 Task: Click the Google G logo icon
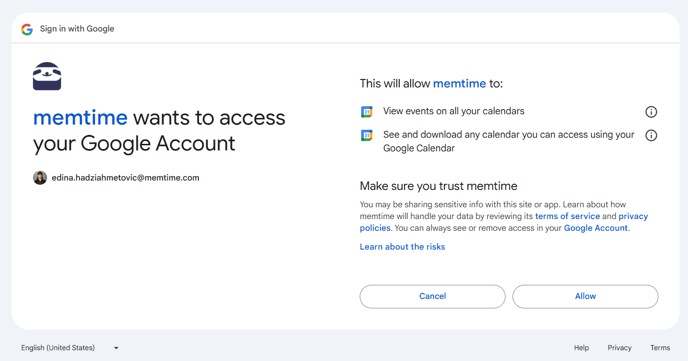pyautogui.click(x=27, y=29)
